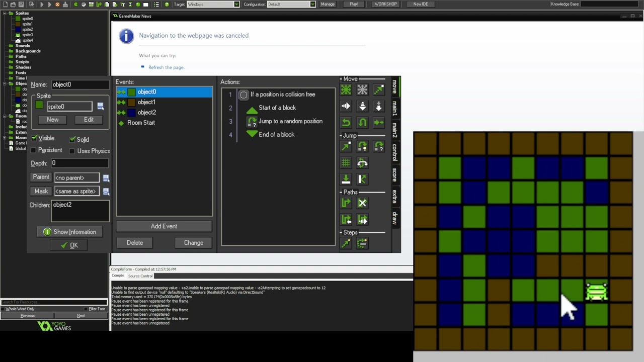Image resolution: width=644 pixels, height=362 pixels.
Task: Open the Mask selector icon
Action: coord(106,192)
